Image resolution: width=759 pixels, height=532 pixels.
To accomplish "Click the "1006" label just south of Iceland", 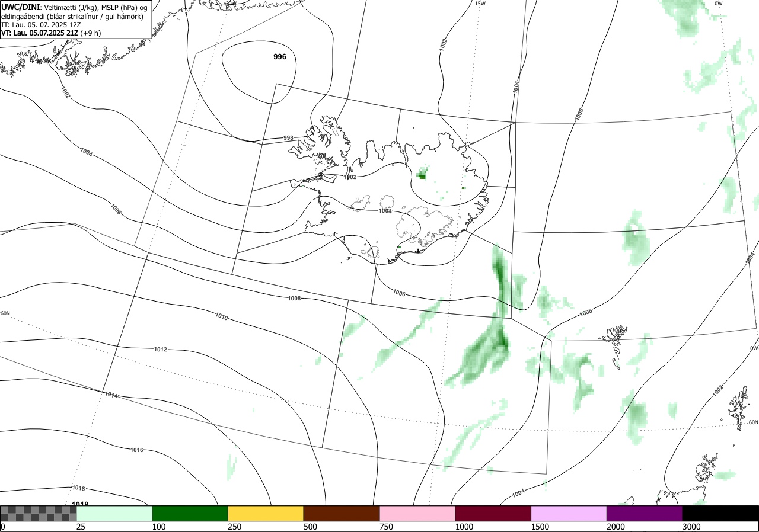I will [399, 294].
